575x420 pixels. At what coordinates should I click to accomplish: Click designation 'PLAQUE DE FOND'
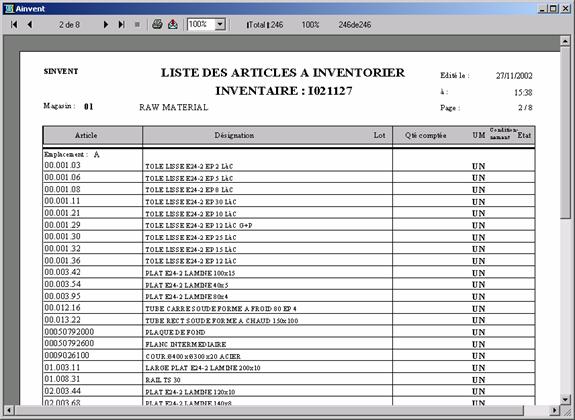point(175,332)
